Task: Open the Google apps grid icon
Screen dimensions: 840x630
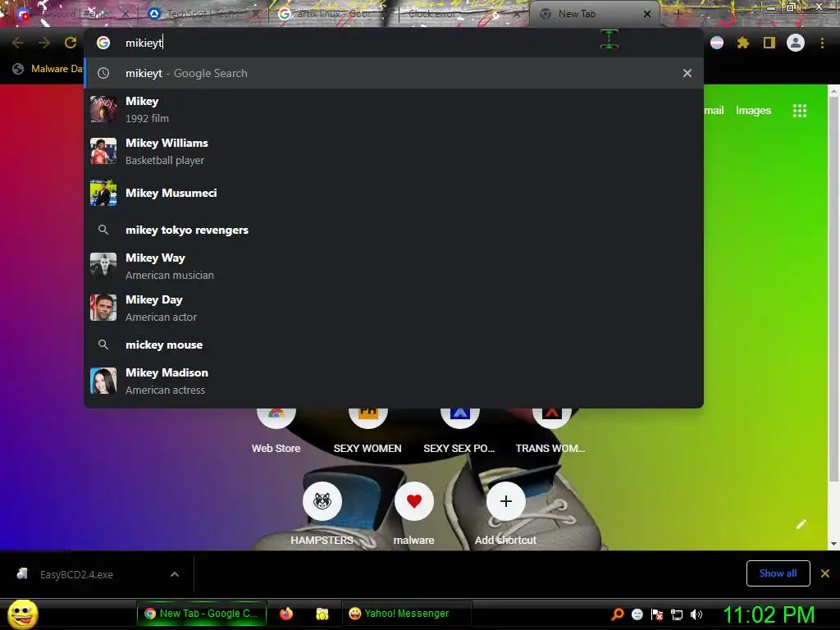Action: tap(799, 111)
